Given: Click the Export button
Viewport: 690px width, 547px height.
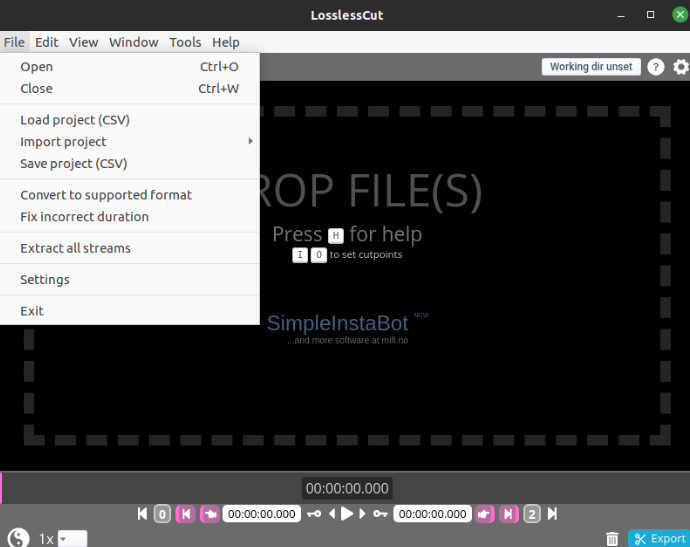Looking at the screenshot, I should (659, 538).
